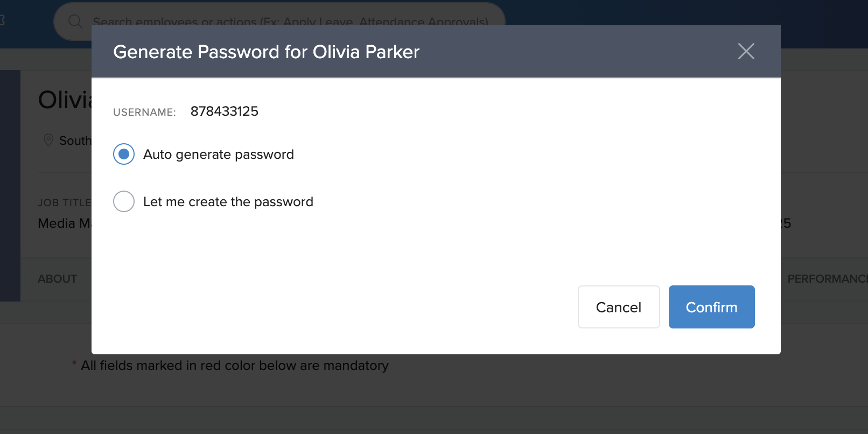Select the Auto generate password radio button

(x=124, y=155)
